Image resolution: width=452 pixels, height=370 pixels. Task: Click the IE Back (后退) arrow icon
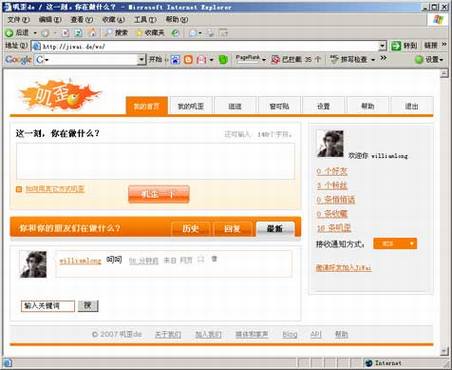[9, 33]
